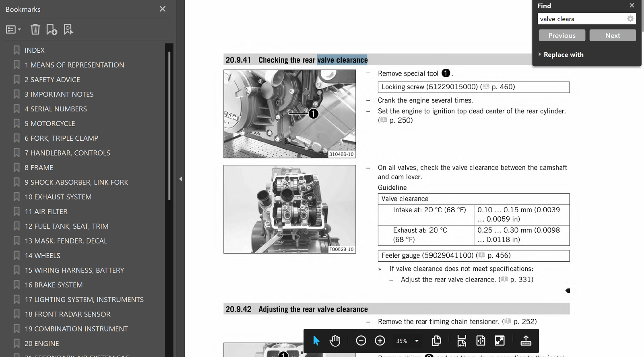The height and width of the screenshot is (357, 644).
Task: Click the bookmark icon beside 11 AIR FILTER
Action: coord(17,211)
